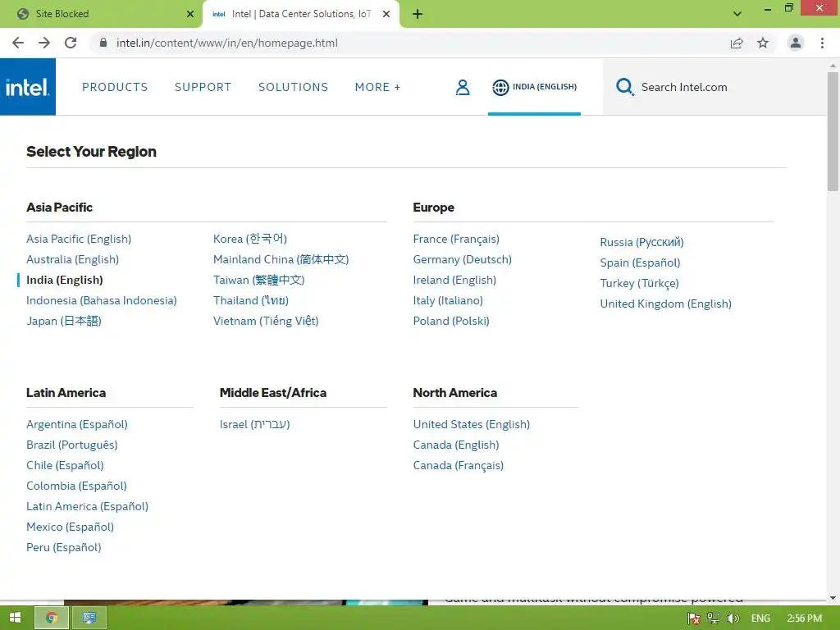Click second taskbar application icon

click(89, 618)
